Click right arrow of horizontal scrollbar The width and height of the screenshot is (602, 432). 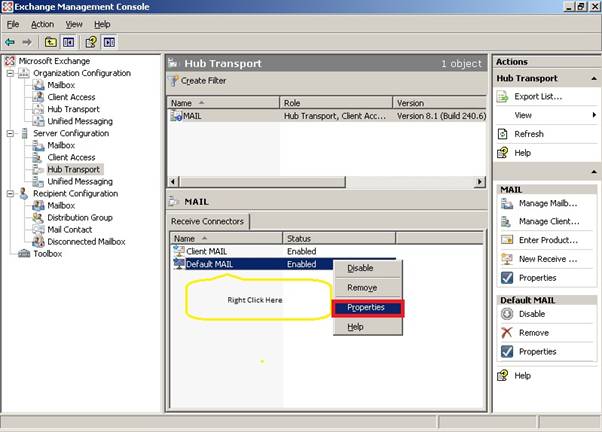pyautogui.click(x=479, y=182)
